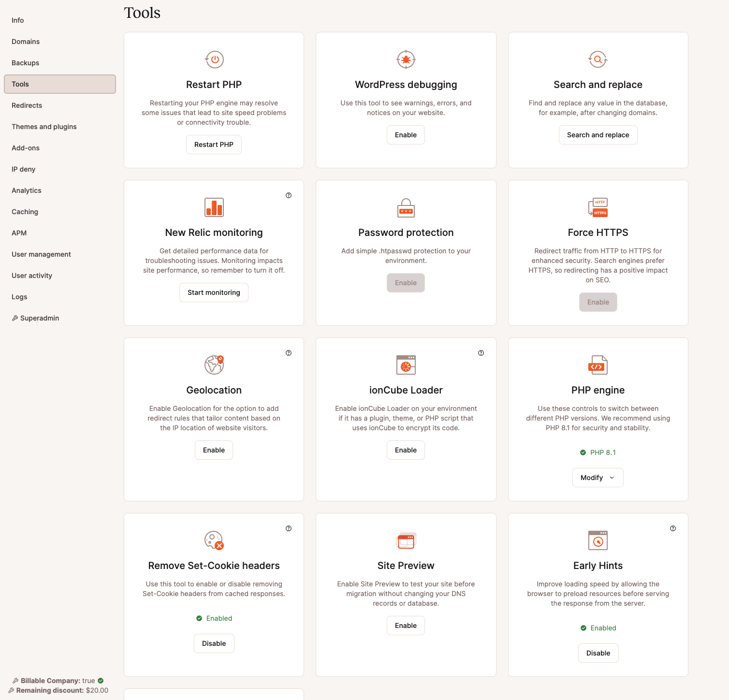Enable Site Preview
Image resolution: width=729 pixels, height=700 pixels.
click(x=406, y=626)
